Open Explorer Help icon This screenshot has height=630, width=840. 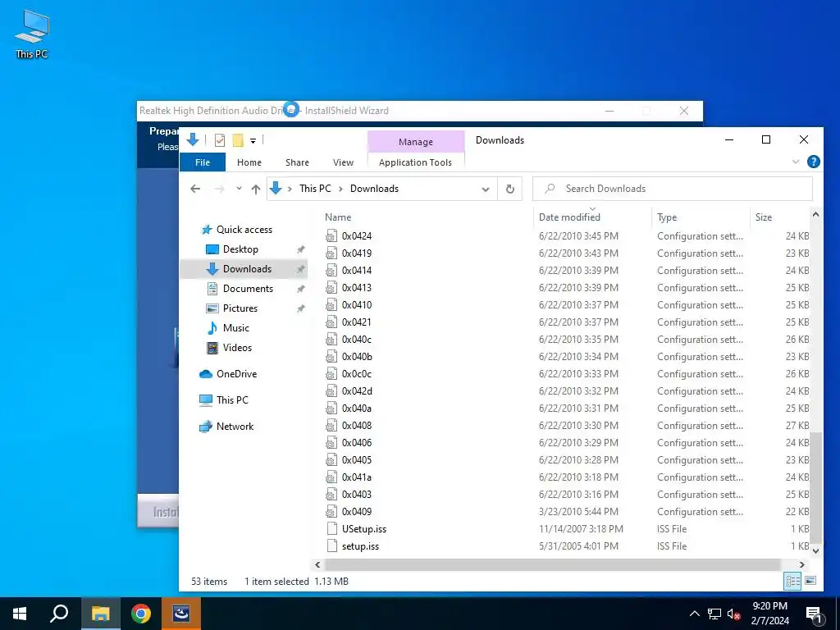(x=813, y=162)
